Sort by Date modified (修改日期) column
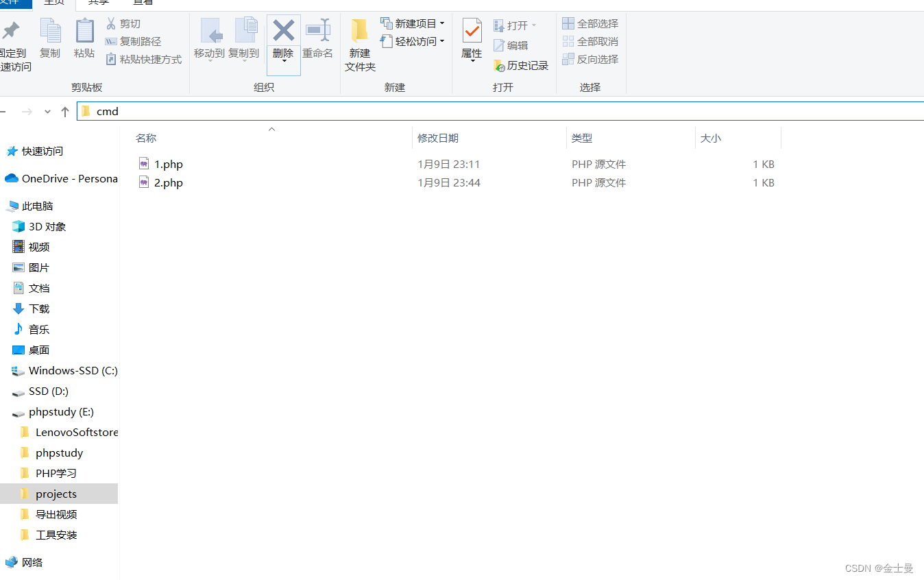 438,138
